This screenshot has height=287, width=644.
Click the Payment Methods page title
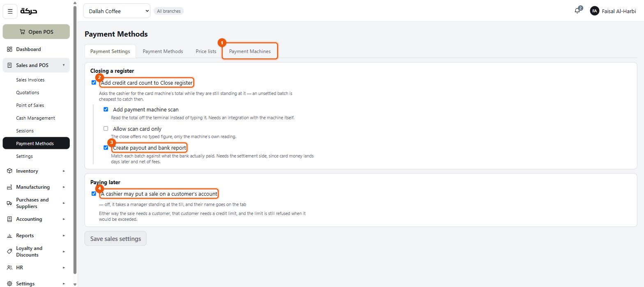click(x=116, y=34)
